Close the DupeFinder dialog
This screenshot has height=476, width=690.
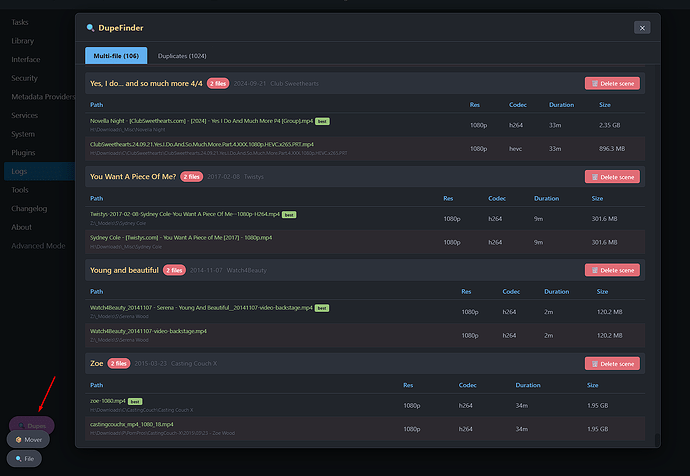coord(640,28)
